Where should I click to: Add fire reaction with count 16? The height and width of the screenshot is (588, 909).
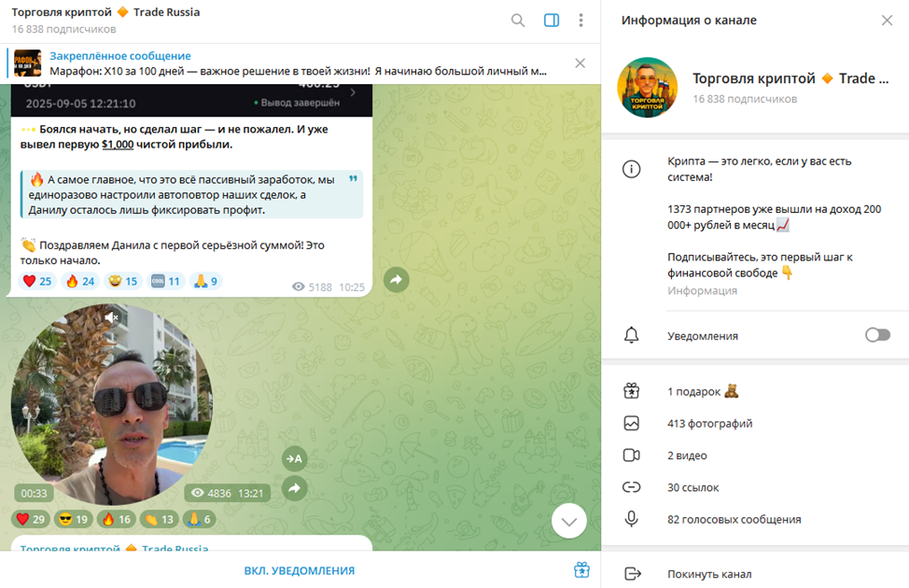(116, 519)
